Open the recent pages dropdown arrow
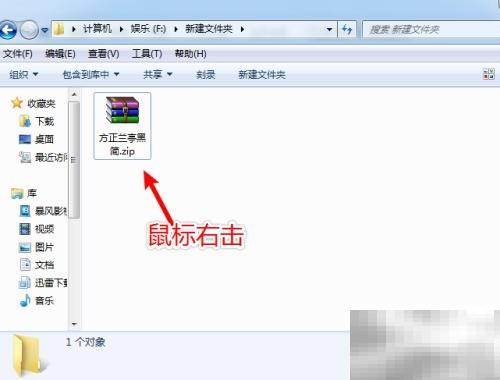 point(45,31)
